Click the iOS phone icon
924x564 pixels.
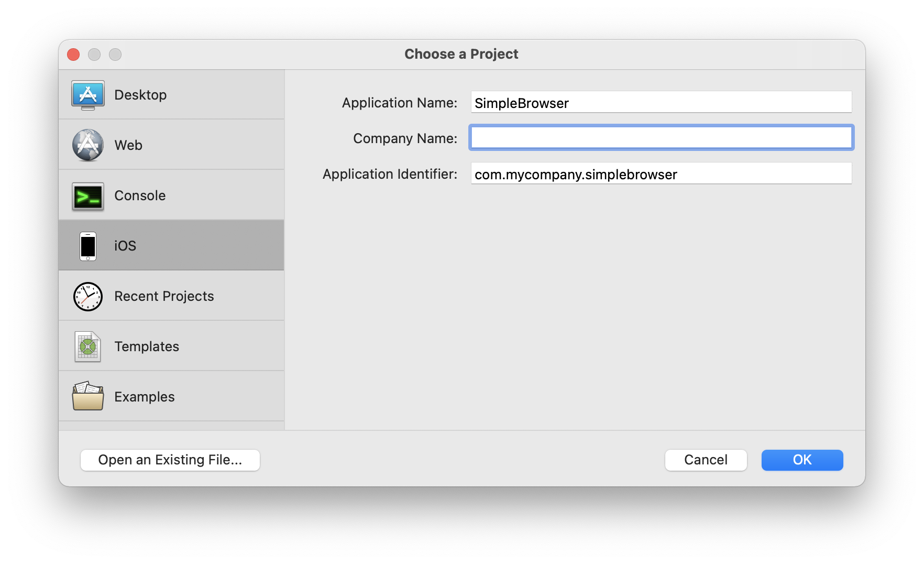88,246
